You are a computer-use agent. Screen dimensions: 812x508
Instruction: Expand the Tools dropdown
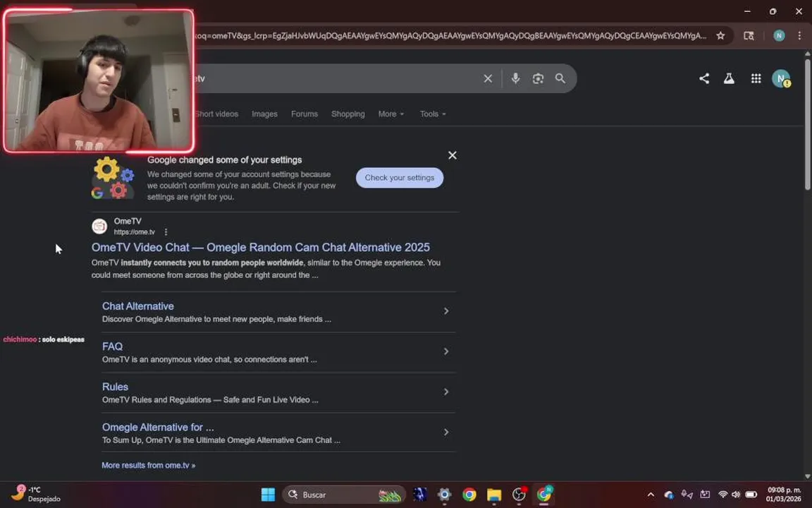(432, 114)
